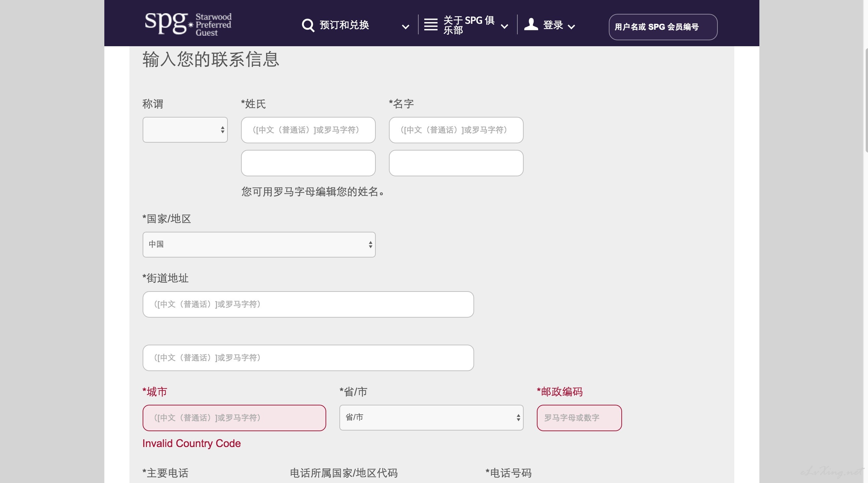
Task: Click the search magnifier icon
Action: (308, 25)
